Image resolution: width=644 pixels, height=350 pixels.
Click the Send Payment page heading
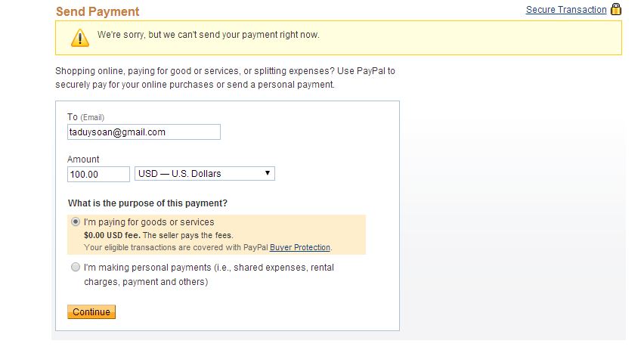pos(98,12)
